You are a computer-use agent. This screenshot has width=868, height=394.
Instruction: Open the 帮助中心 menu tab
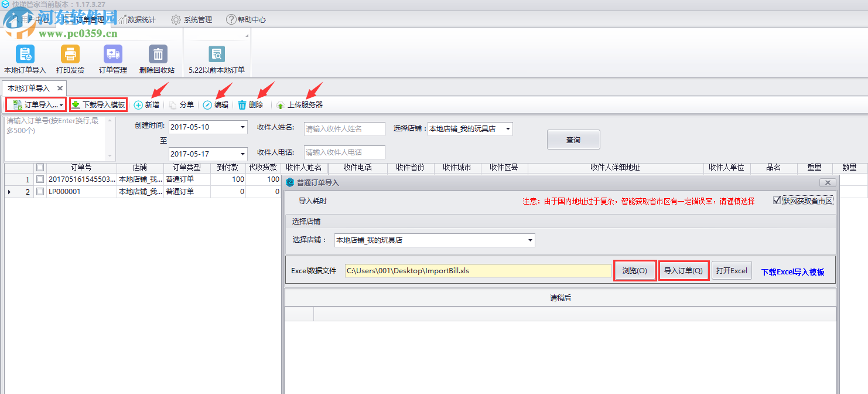pos(246,19)
